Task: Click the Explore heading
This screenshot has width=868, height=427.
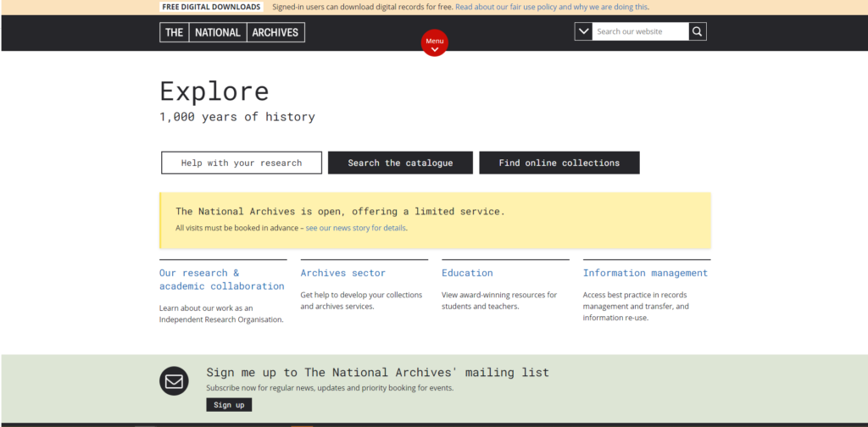Action: [x=214, y=91]
